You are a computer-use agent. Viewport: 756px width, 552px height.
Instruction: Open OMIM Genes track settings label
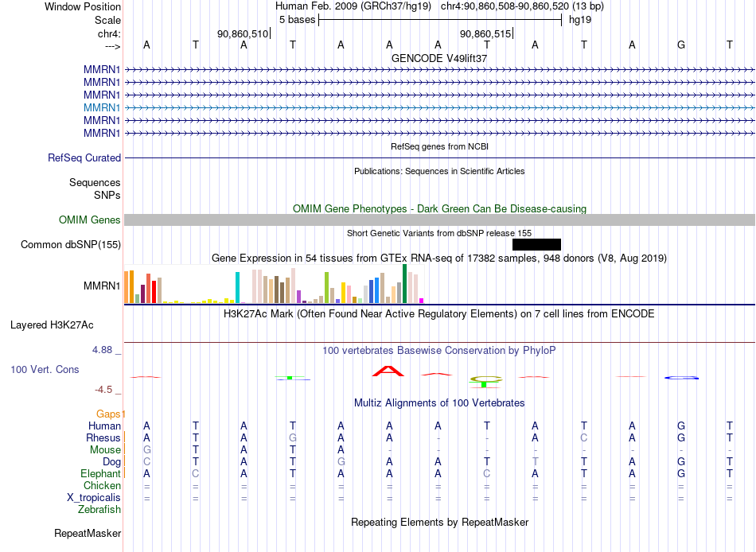coord(89,220)
